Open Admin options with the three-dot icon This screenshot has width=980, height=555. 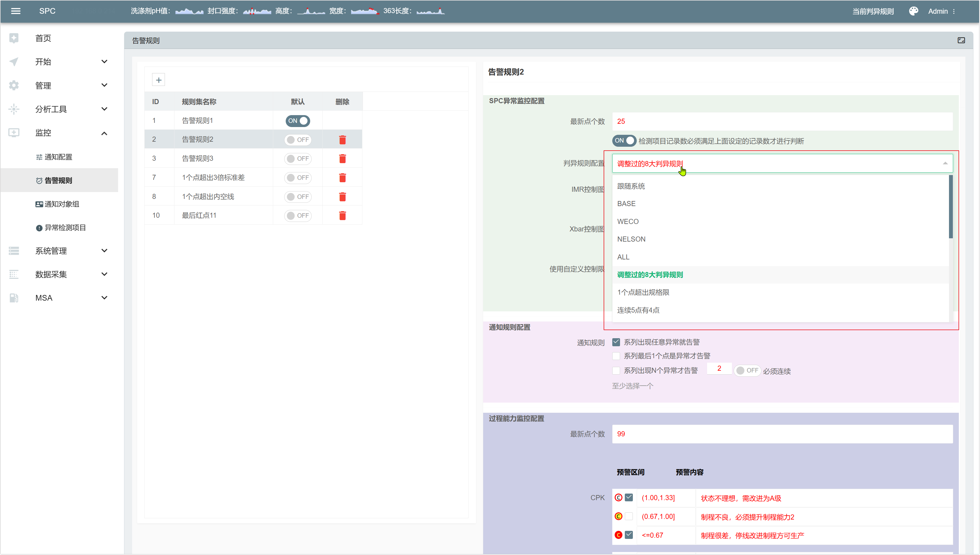coord(954,11)
